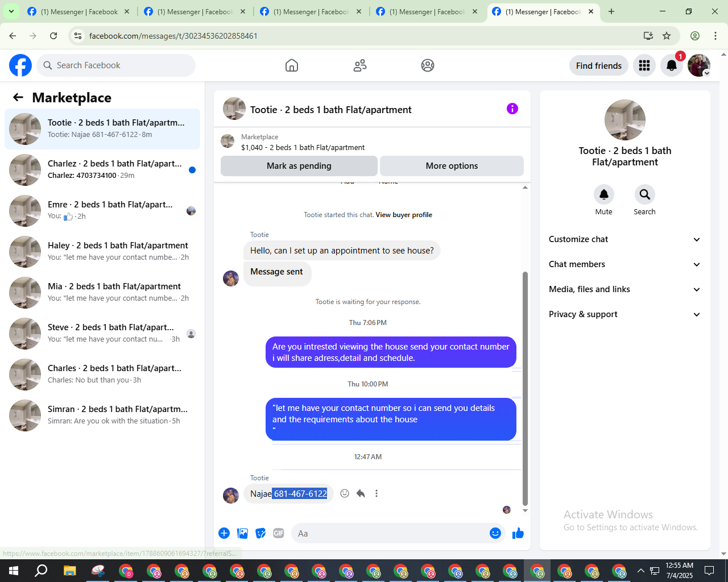Image resolution: width=728 pixels, height=582 pixels.
Task: Click Find friends button
Action: tap(599, 65)
